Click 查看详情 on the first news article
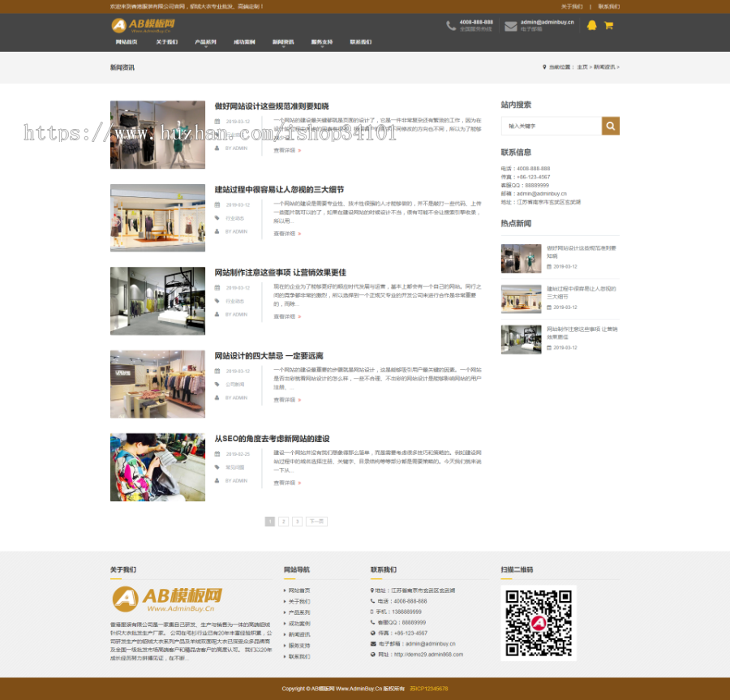Image resolution: width=730 pixels, height=700 pixels. coord(286,151)
